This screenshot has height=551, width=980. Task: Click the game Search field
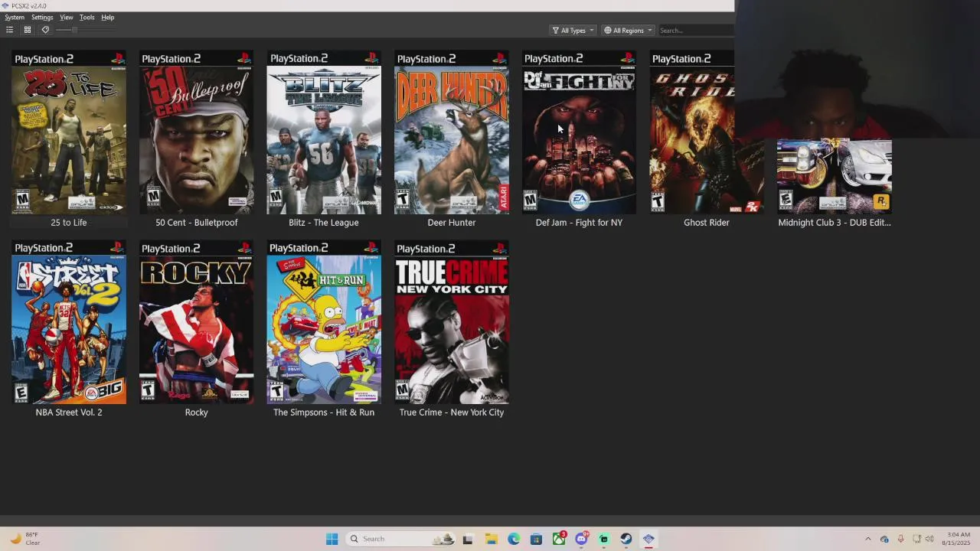pos(695,31)
